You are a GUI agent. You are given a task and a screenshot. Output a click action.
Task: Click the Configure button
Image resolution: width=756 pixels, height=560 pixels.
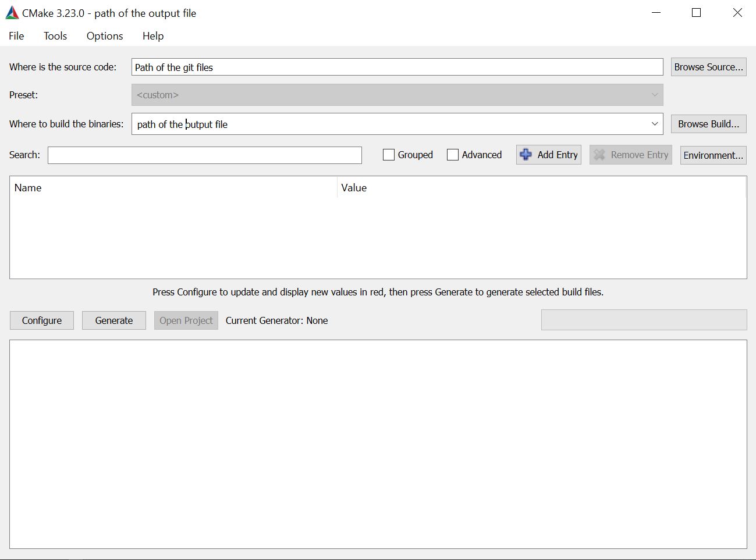point(42,320)
